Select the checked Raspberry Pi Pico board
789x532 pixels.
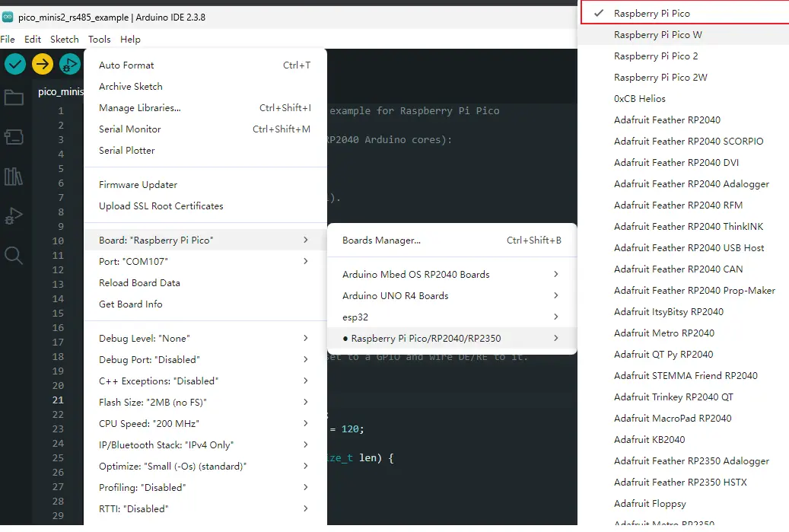point(684,13)
